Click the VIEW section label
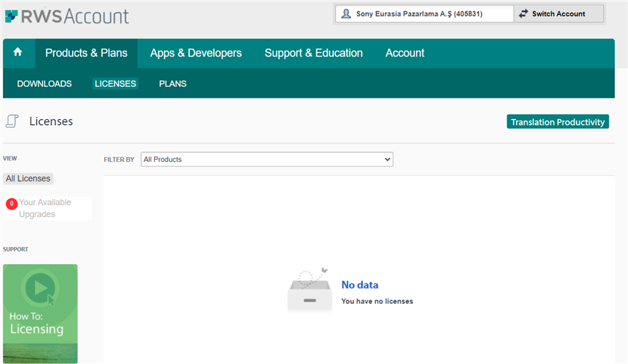Viewport: 628px width, 364px height. pos(10,158)
